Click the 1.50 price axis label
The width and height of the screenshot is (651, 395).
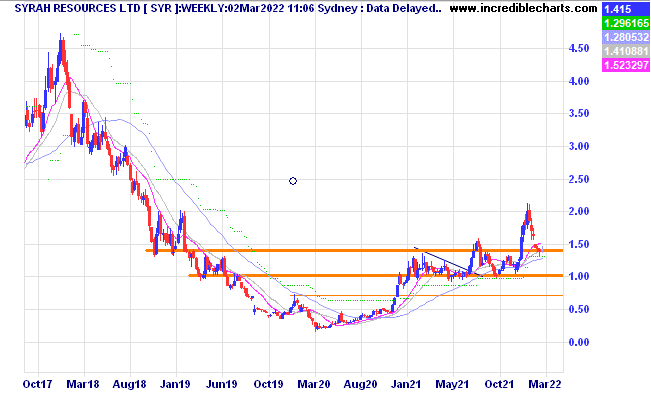579,244
